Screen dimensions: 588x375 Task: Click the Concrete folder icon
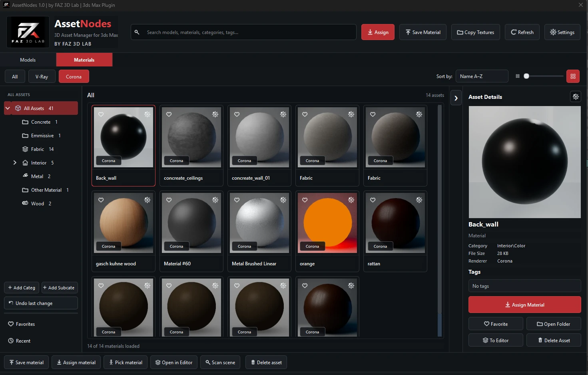point(25,122)
